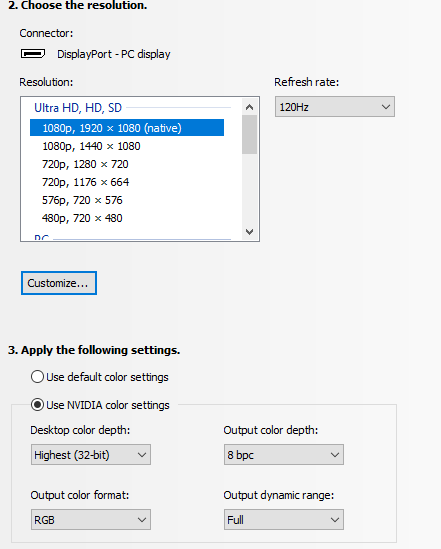This screenshot has width=441, height=549.
Task: Expand the Output color format RGB dropdown
Action: [x=91, y=520]
